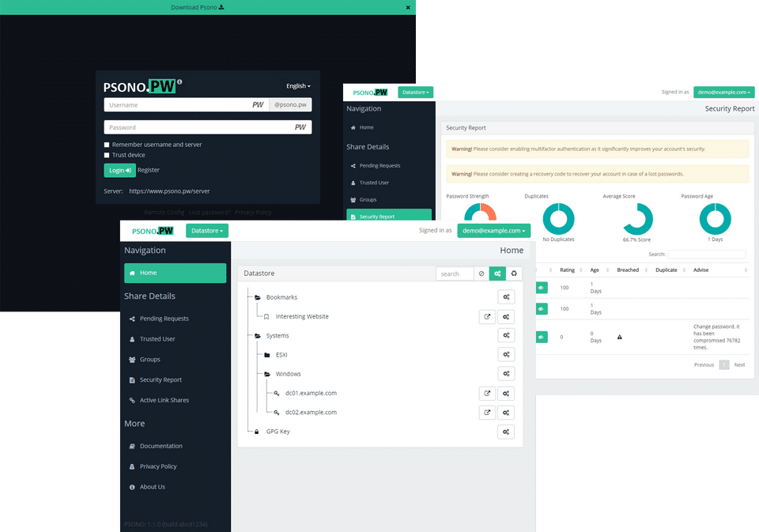The width and height of the screenshot is (759, 532).
Task: Sort table by Advise column
Action: click(719, 270)
